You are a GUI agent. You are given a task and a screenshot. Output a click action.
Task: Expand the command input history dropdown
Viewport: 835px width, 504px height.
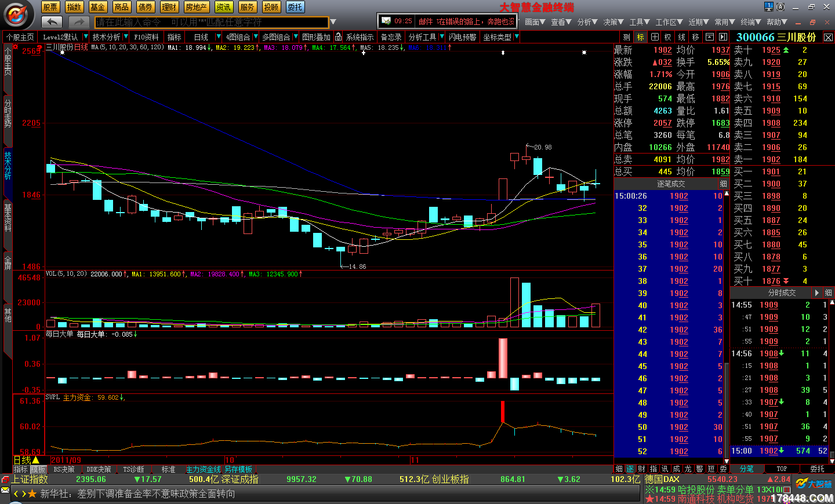tap(333, 22)
